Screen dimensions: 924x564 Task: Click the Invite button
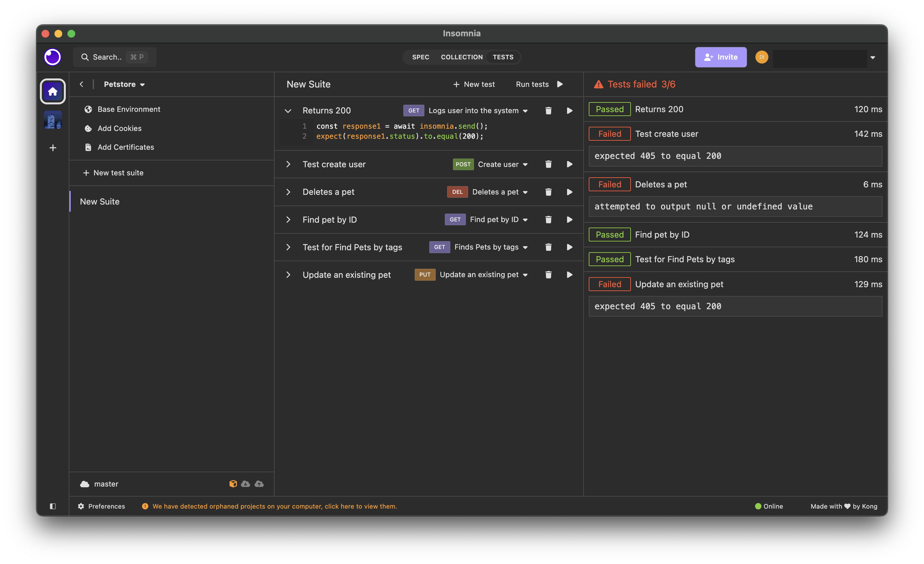[x=720, y=57]
